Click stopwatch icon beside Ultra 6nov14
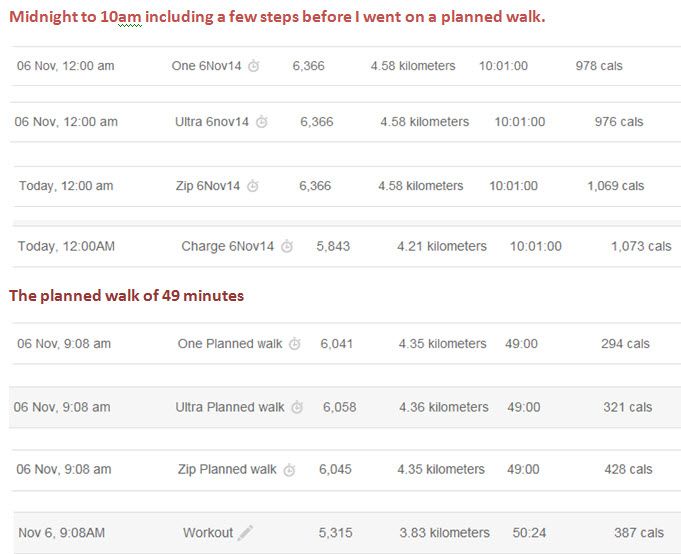 (261, 122)
